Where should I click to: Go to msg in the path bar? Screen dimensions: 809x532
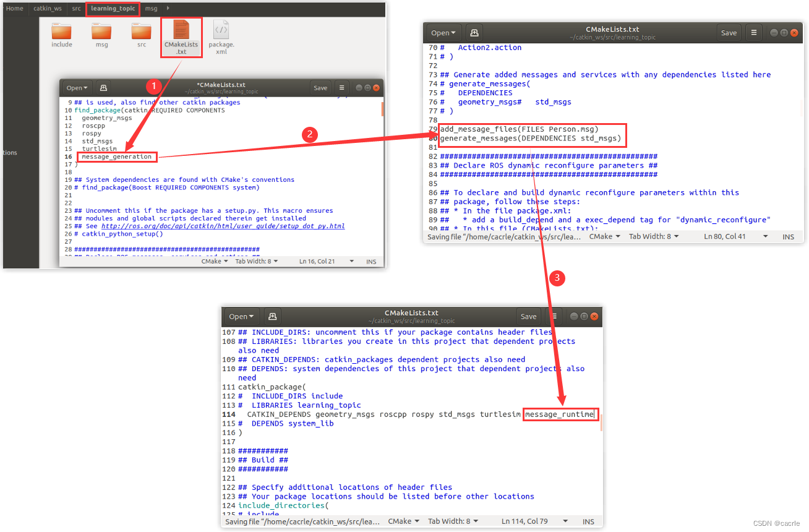pos(152,9)
